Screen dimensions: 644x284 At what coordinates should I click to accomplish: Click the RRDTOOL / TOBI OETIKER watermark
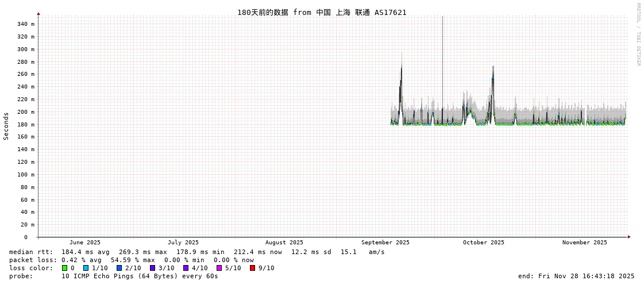[638, 34]
